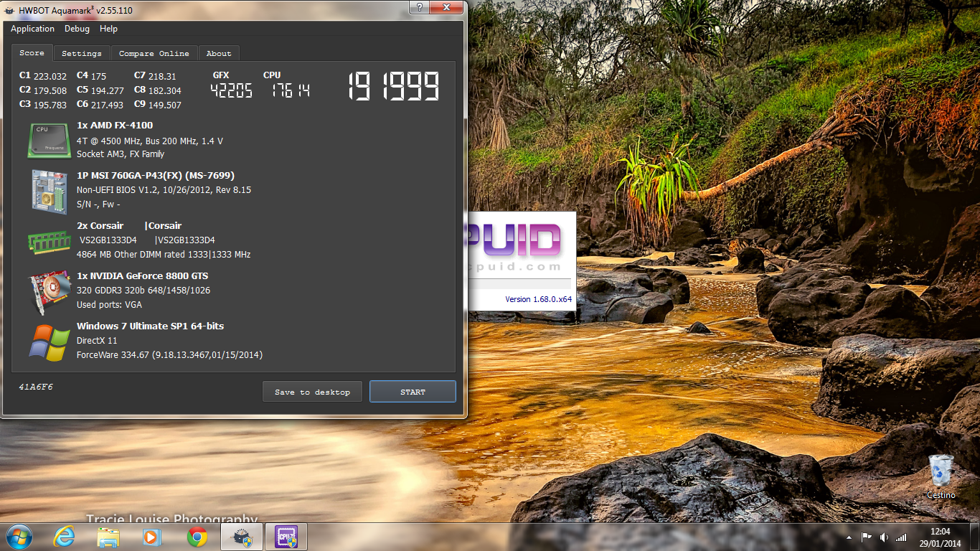The width and height of the screenshot is (980, 551).
Task: Click the MSI motherboard icon
Action: (49, 191)
